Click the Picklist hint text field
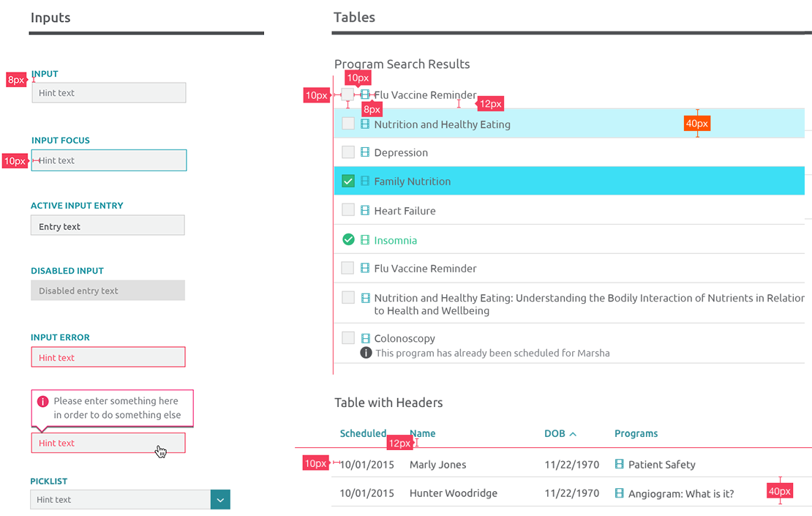The height and width of the screenshot is (516, 812). [120, 499]
